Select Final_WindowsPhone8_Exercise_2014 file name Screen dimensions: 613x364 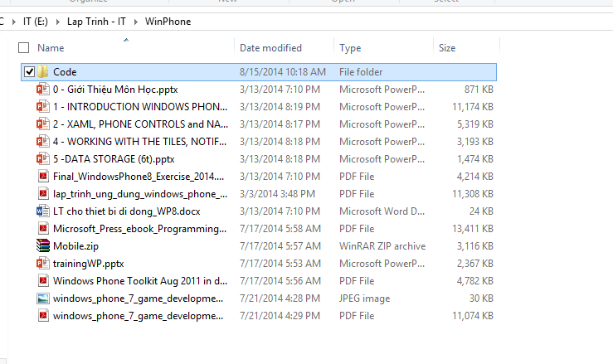pos(139,177)
